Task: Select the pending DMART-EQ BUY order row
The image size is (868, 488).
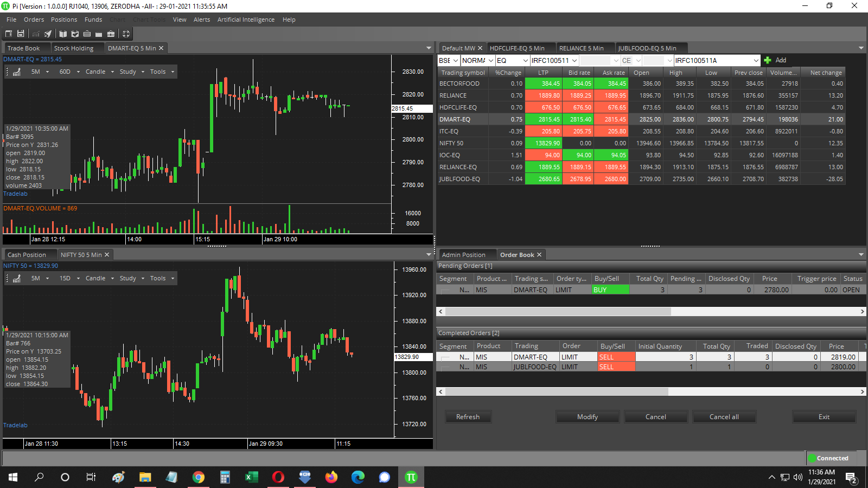Action: pos(650,290)
